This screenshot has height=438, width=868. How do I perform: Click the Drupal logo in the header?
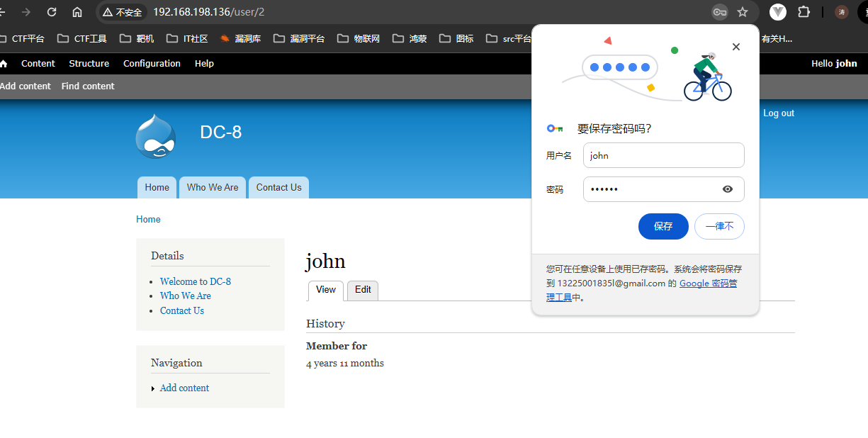coord(155,136)
